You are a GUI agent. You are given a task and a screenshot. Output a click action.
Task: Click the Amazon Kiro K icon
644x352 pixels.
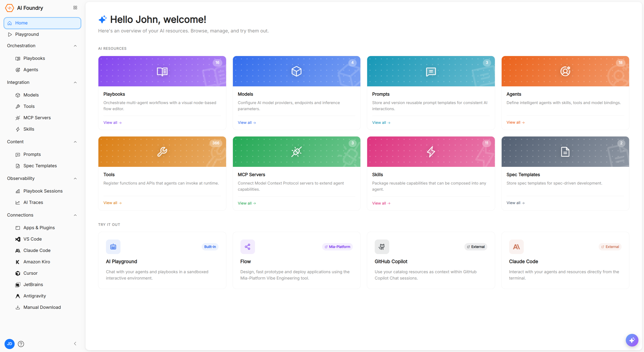click(x=17, y=262)
